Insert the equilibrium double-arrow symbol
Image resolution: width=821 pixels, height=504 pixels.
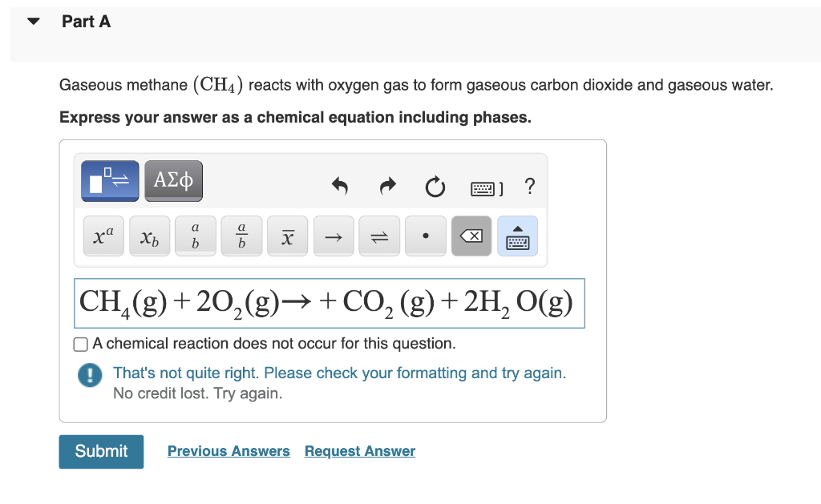(x=379, y=236)
